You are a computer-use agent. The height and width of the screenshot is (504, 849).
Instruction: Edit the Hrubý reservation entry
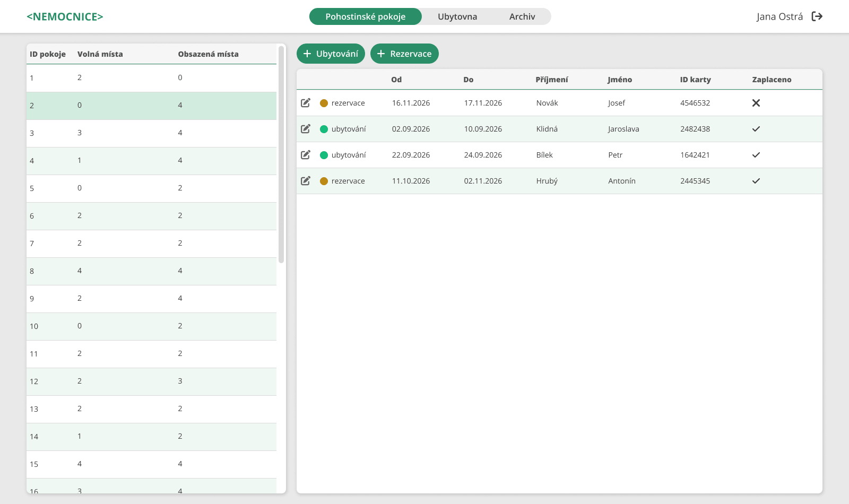coord(306,181)
